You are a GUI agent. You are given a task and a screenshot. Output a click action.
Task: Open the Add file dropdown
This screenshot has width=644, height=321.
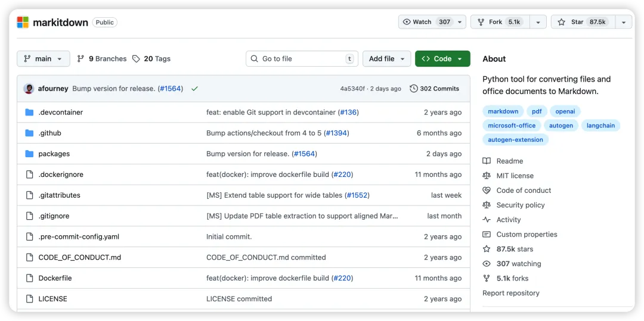386,59
